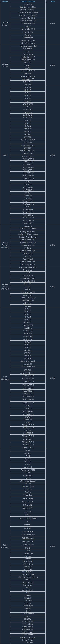Image resolution: width=60 pixels, height=644 pixels.
Task: Click the Fire Vulcan entry
Action: [x=28, y=585]
